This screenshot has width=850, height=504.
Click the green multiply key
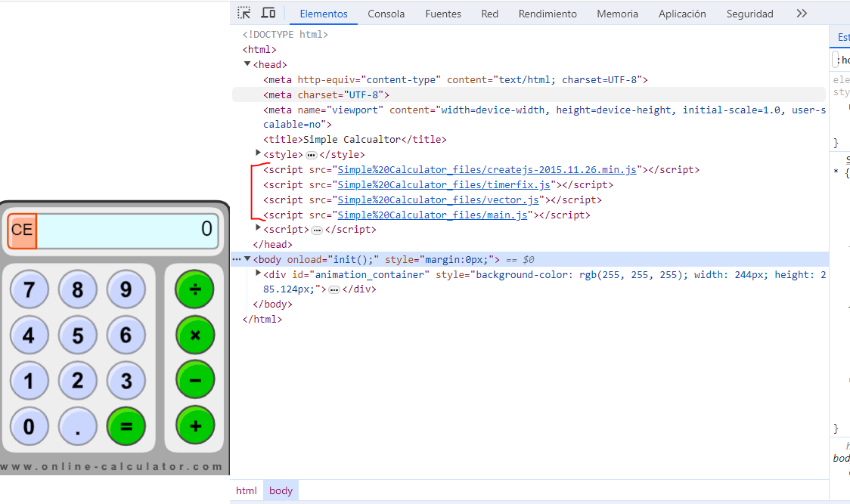click(195, 335)
